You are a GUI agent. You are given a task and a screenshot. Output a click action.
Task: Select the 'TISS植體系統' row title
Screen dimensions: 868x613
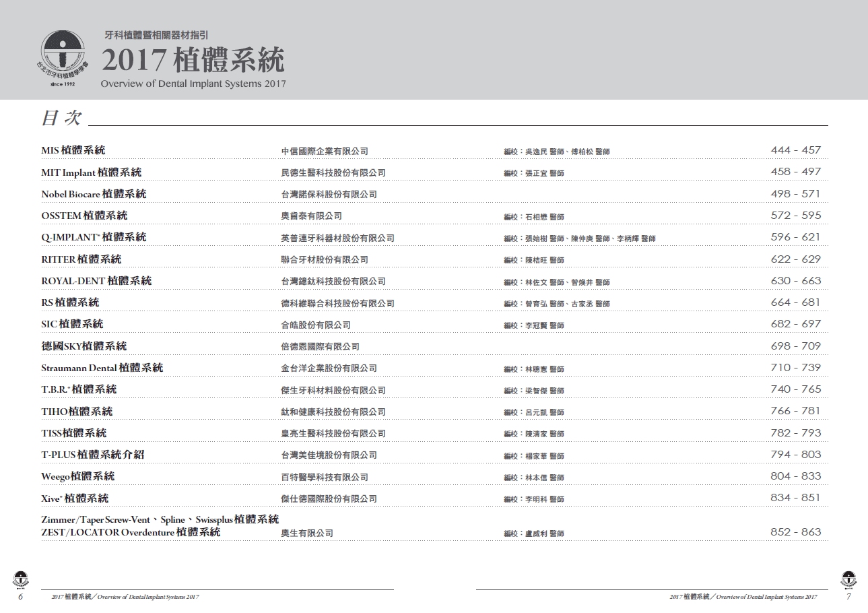[73, 433]
